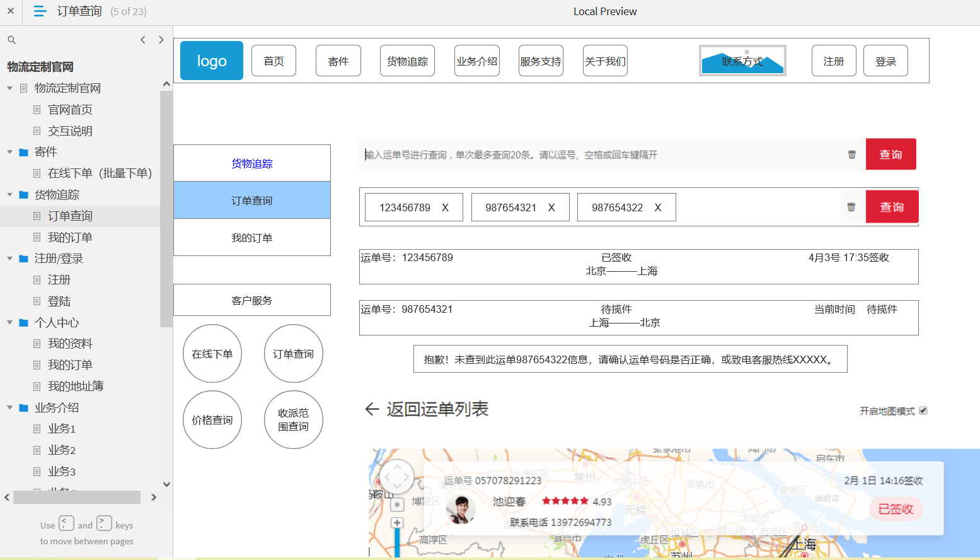Click folder icon beside 个人中心

point(24,323)
